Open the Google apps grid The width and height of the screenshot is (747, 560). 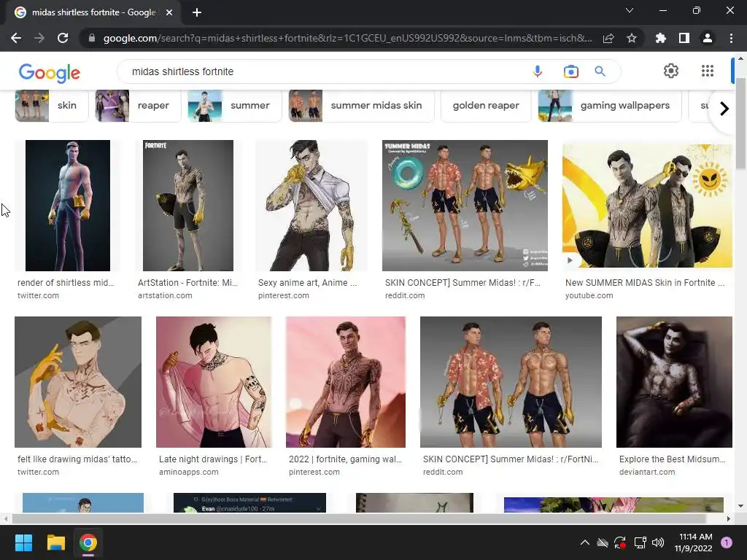(708, 71)
